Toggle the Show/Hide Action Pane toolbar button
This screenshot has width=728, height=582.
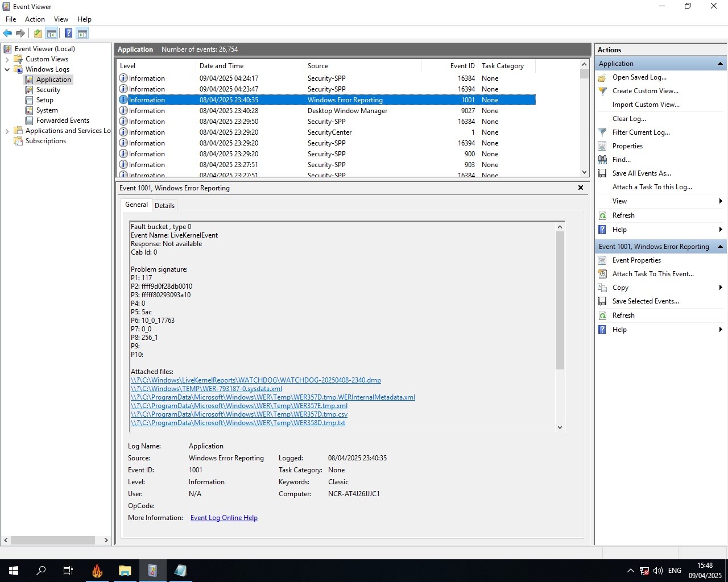point(82,34)
